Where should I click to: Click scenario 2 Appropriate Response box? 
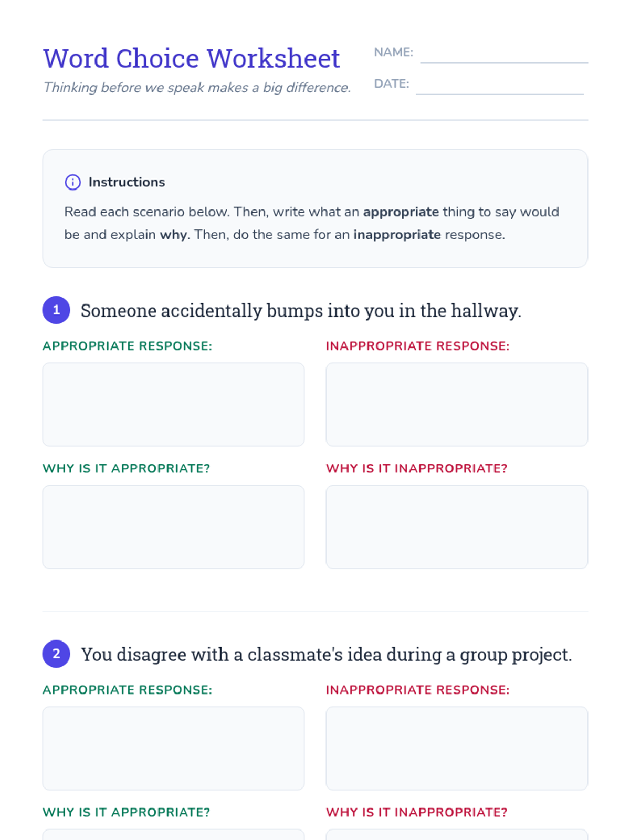[x=173, y=748]
